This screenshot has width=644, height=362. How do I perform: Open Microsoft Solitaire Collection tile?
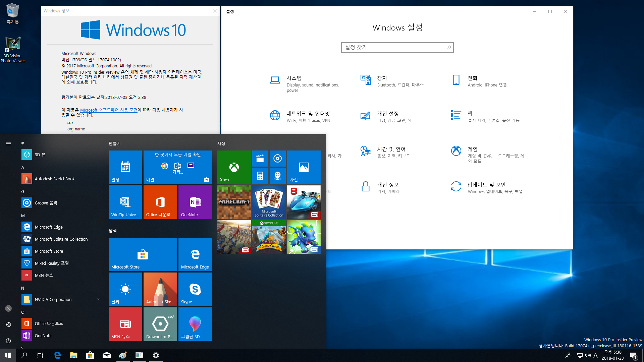[269, 202]
